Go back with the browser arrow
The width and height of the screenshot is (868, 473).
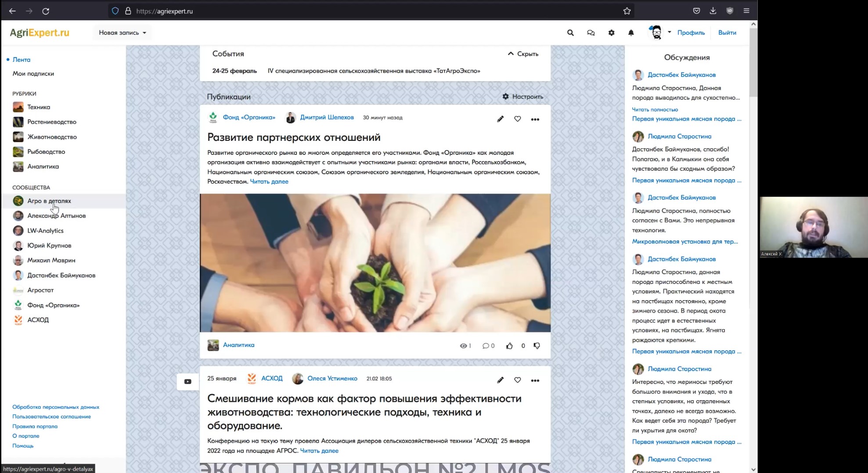click(x=12, y=11)
